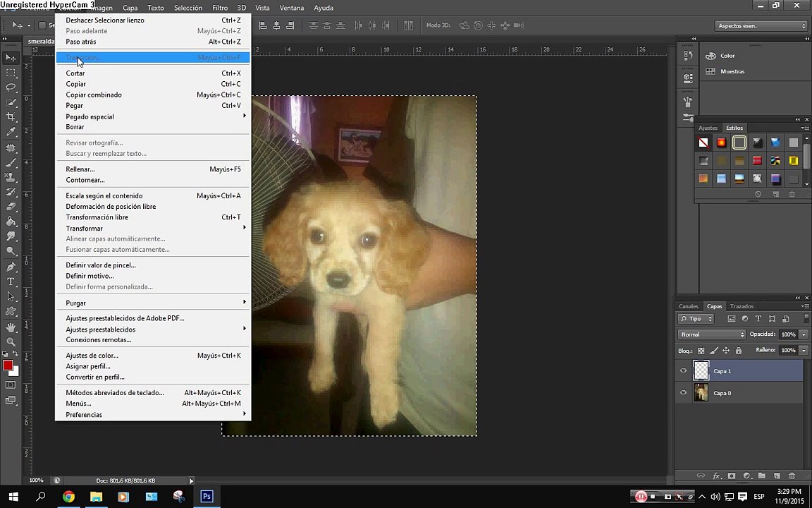Open the Filtro menu
This screenshot has width=812, height=508.
pos(220,8)
